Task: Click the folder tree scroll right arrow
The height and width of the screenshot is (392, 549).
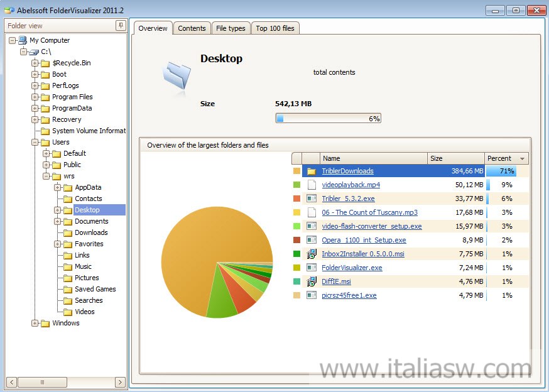Action: coord(120,382)
